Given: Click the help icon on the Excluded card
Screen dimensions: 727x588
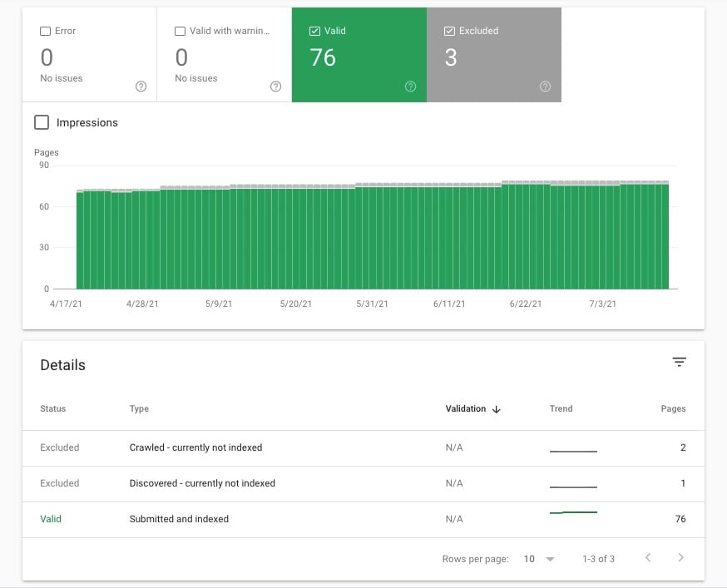Looking at the screenshot, I should pyautogui.click(x=545, y=86).
